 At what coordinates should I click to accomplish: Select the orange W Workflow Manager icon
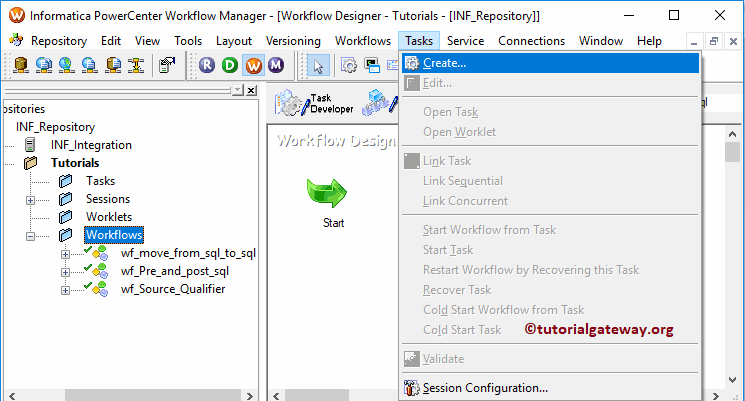[x=253, y=65]
